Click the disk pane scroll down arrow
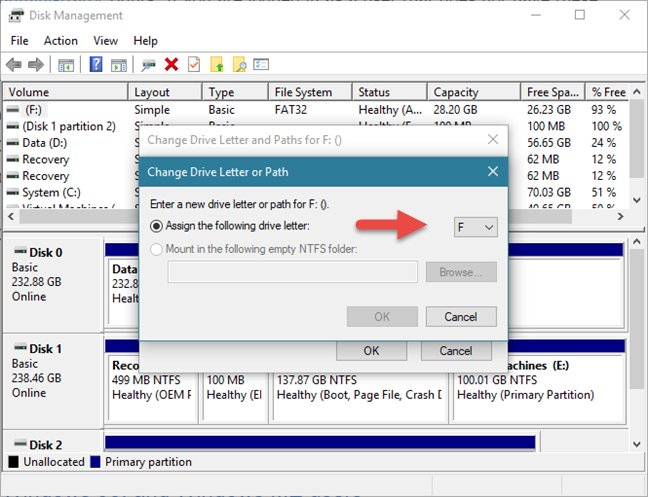The height and width of the screenshot is (497, 648). pos(637,445)
